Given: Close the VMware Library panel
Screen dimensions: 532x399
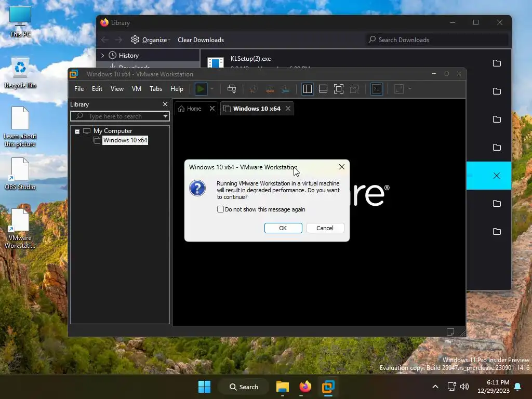Looking at the screenshot, I should point(165,104).
